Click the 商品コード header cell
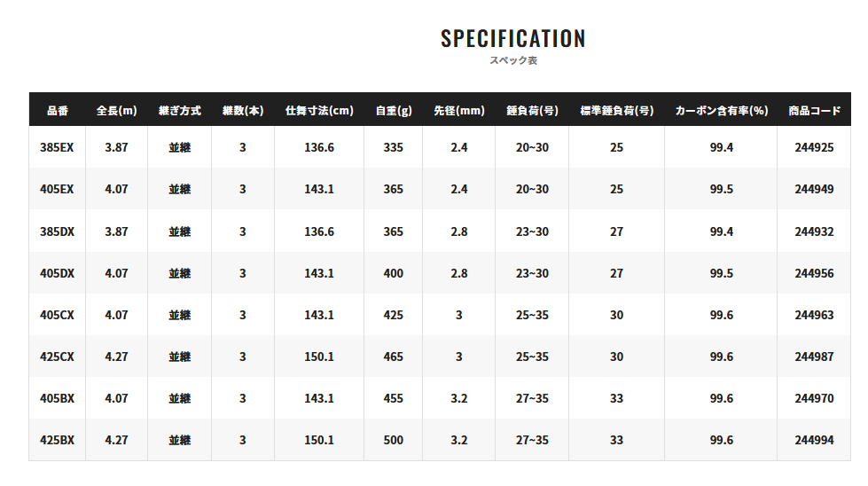Screen dimensions: 868x486 pos(814,111)
